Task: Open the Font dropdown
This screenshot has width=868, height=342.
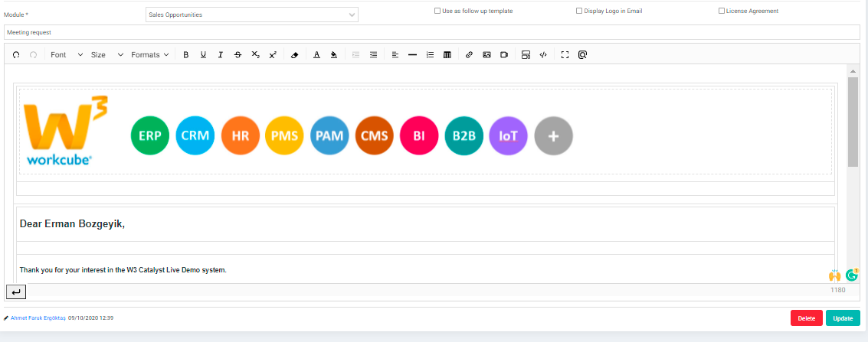Action: (x=67, y=54)
